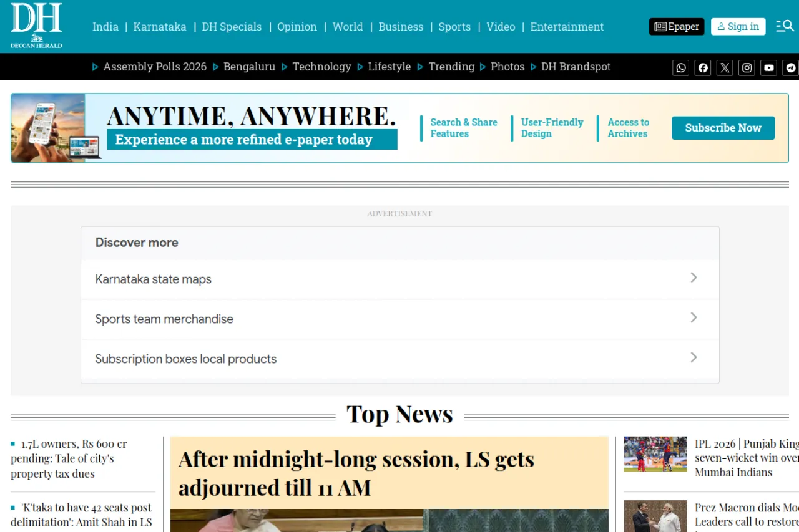Click the Sports team merchandise text
The width and height of the screenshot is (799, 532).
click(x=164, y=319)
